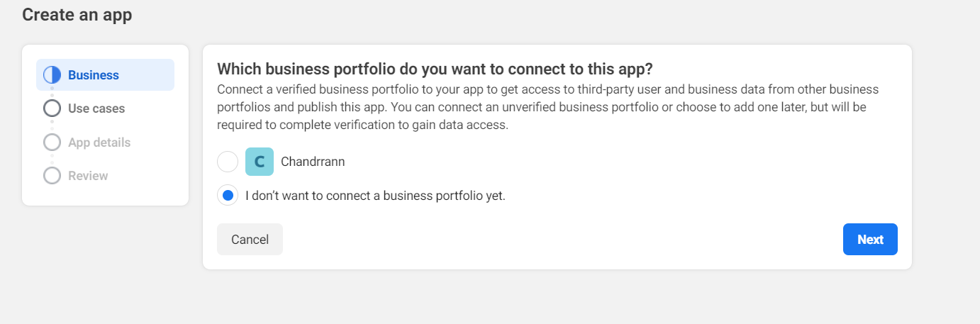Click the App details step circle icon
This screenshot has width=980, height=324.
pos(52,143)
